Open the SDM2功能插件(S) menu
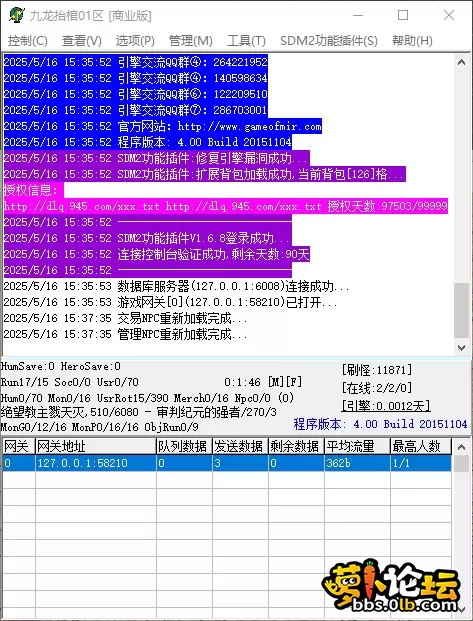473x621 pixels. pos(329,40)
